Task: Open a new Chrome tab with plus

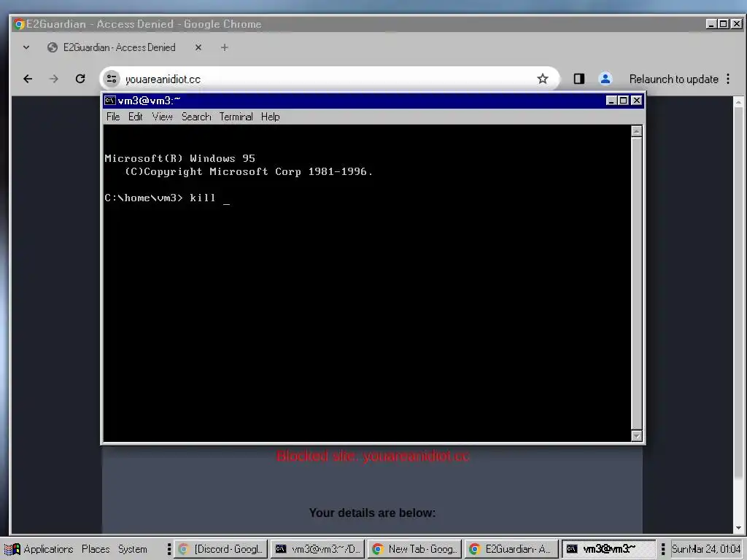Action: coord(225,47)
